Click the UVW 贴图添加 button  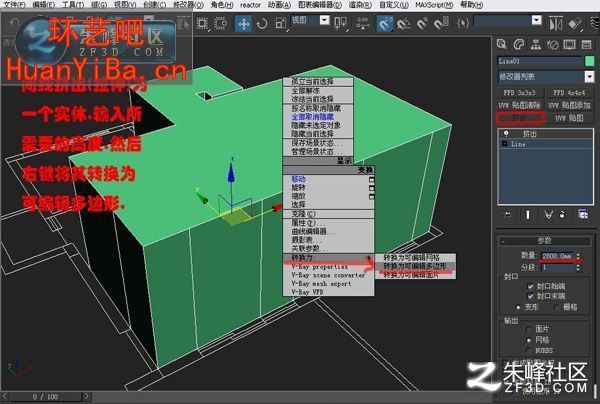(x=569, y=105)
